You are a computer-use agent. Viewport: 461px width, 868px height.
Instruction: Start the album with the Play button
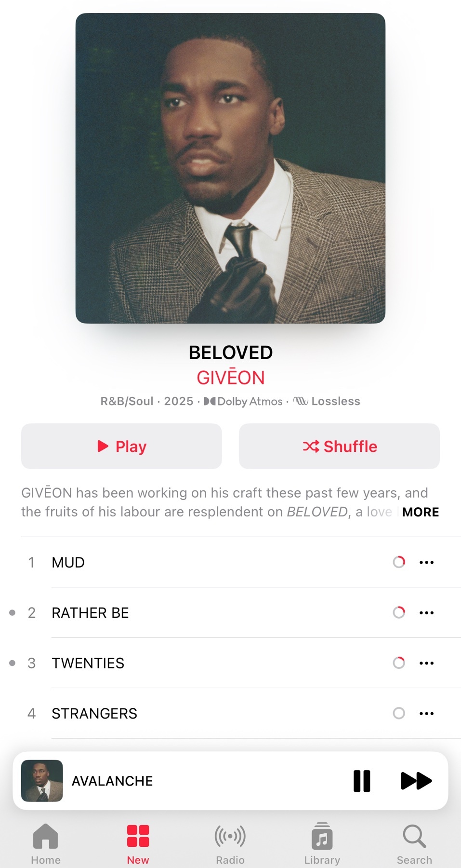(121, 446)
